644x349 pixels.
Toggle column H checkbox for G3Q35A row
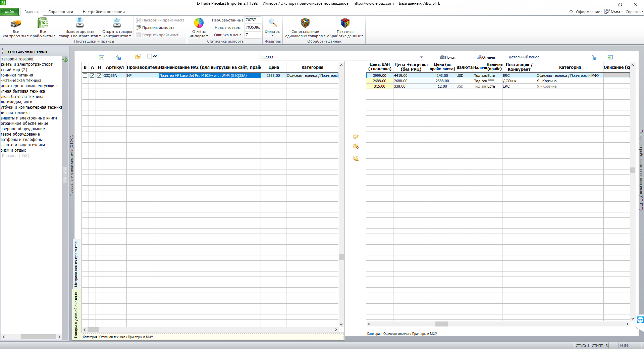99,76
